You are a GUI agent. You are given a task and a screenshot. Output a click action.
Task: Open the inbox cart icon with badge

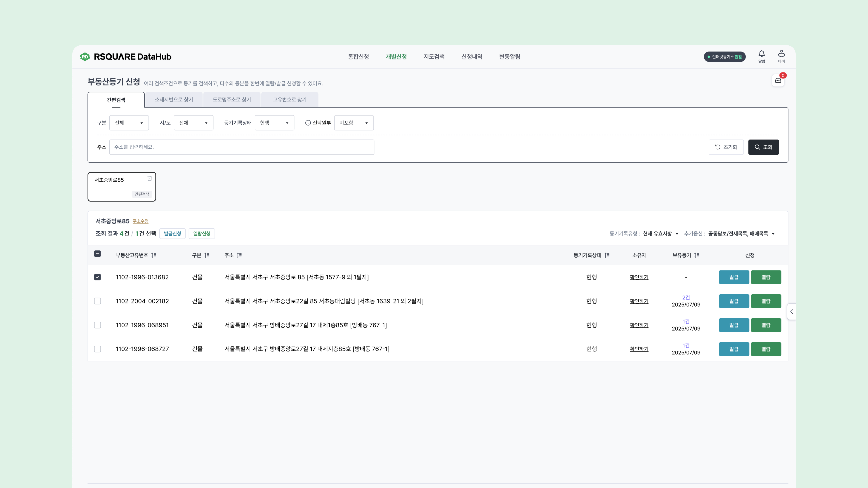click(778, 80)
